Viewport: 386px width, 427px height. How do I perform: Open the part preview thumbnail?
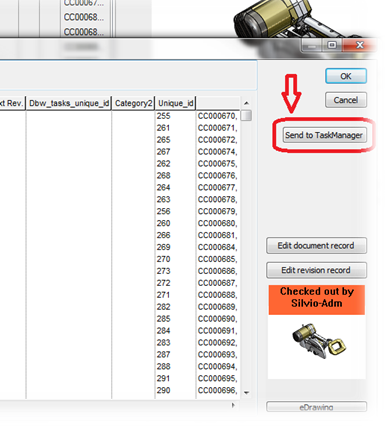[x=317, y=347]
